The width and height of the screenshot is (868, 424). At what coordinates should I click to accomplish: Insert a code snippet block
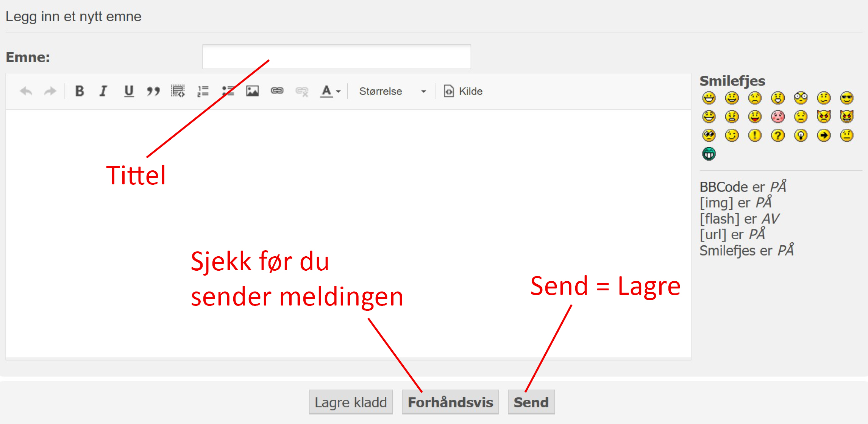(178, 91)
